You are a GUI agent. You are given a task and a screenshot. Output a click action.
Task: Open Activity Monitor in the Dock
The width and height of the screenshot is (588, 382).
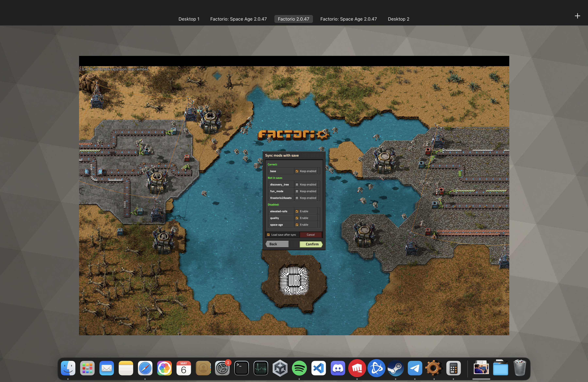click(x=261, y=368)
